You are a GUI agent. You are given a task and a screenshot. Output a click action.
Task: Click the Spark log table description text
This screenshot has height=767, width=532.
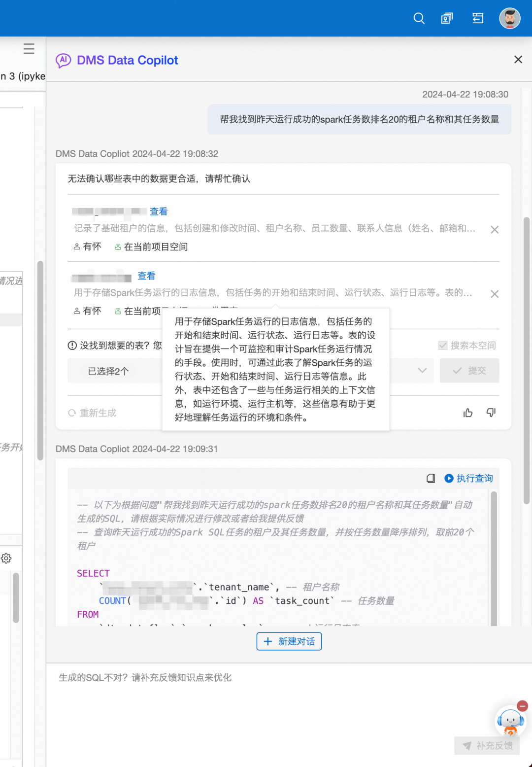[x=273, y=293]
